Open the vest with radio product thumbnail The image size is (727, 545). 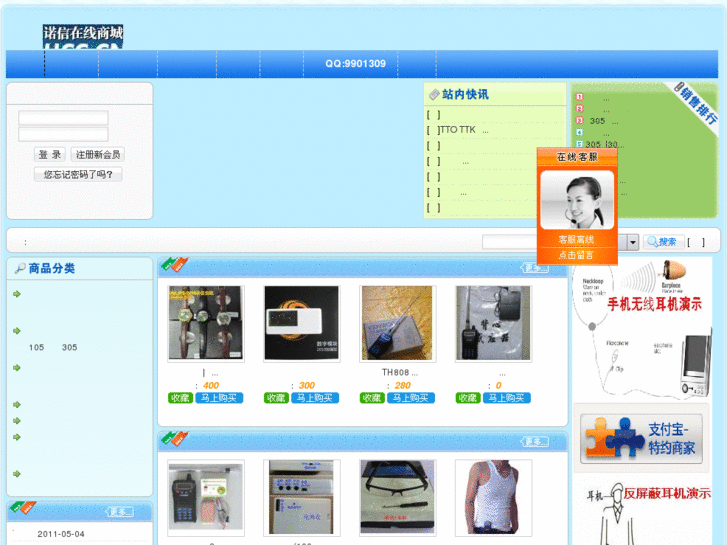[x=493, y=323]
